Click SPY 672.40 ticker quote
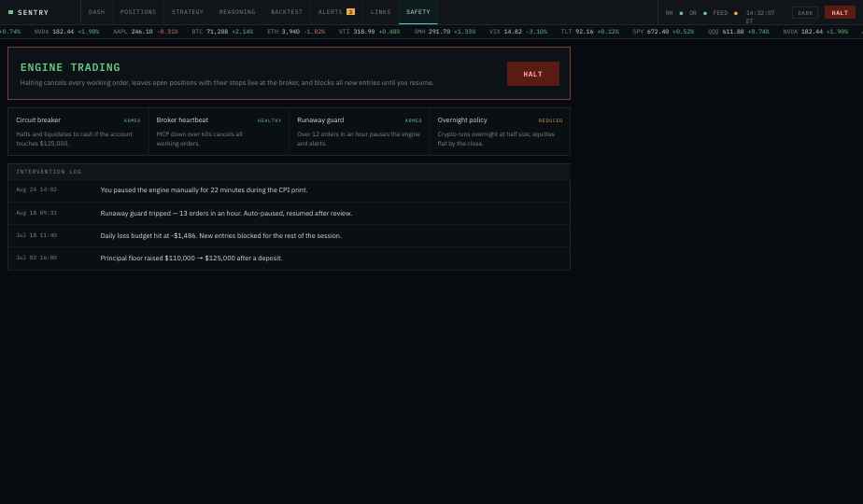863x504 pixels. [x=663, y=32]
